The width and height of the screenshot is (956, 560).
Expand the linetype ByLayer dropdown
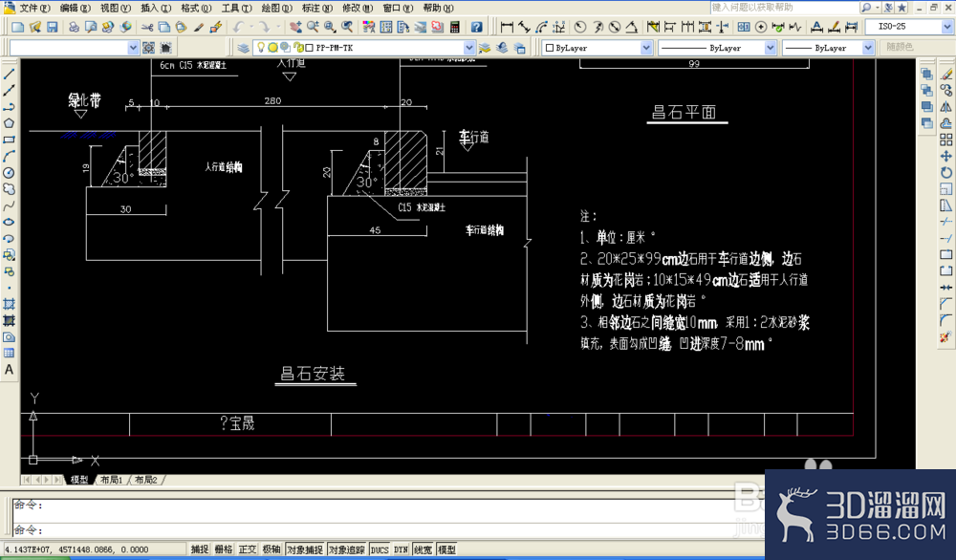[x=770, y=48]
